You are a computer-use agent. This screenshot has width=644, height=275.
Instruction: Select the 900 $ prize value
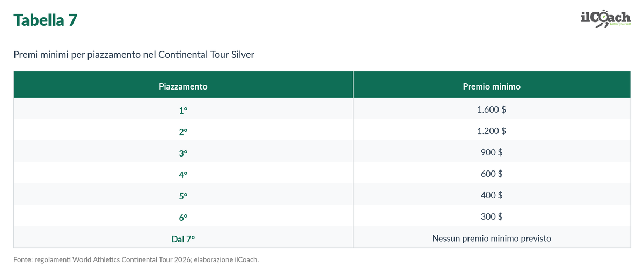(492, 152)
